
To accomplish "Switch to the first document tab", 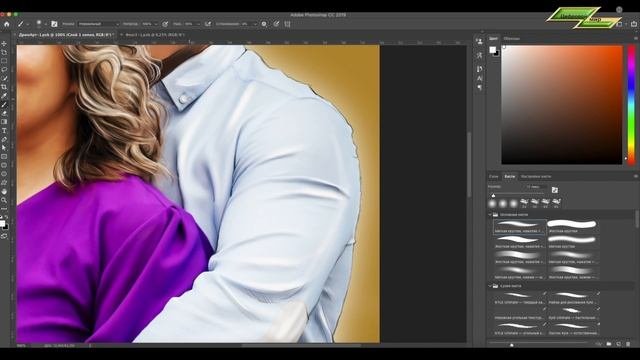I will click(65, 35).
